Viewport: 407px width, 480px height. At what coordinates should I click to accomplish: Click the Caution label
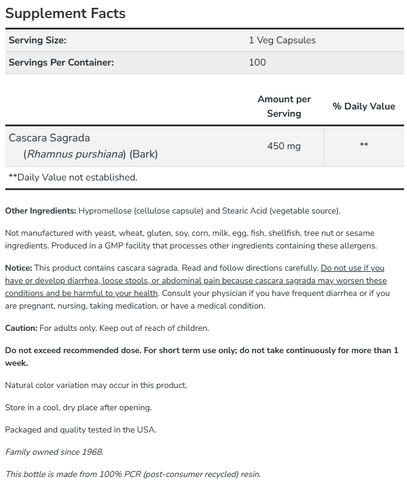pos(21,328)
